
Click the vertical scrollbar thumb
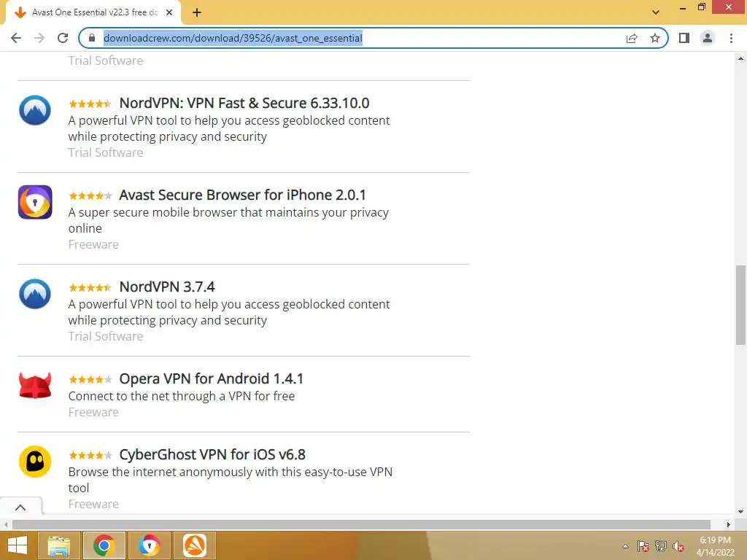pos(740,305)
